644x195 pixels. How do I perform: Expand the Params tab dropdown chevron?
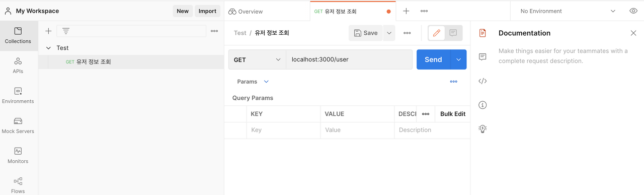point(266,82)
